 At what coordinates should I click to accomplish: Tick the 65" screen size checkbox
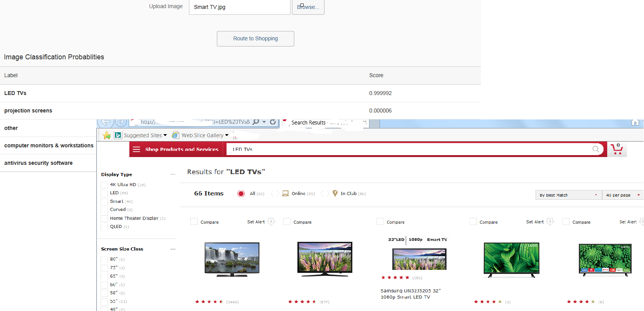click(x=104, y=276)
